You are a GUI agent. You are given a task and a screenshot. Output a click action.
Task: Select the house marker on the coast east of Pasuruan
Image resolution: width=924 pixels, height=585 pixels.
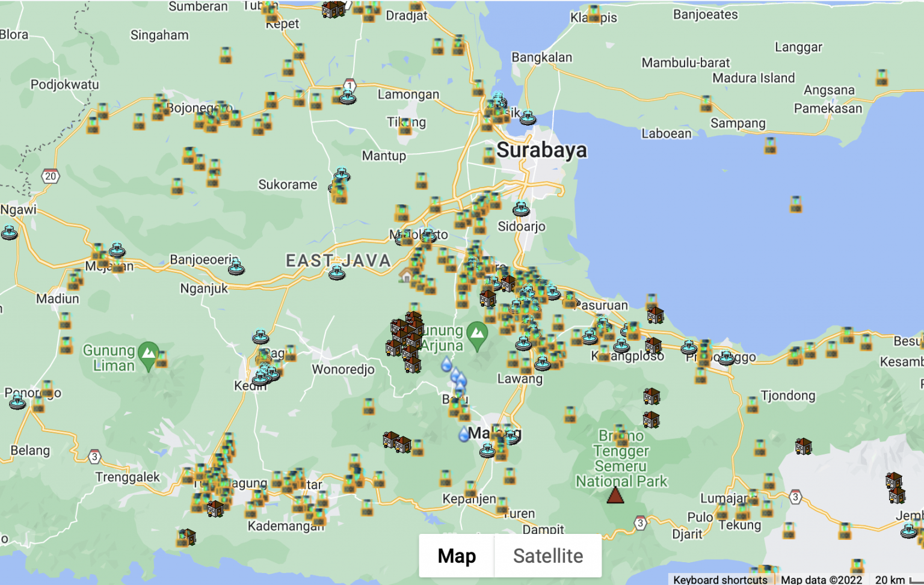[655, 314]
